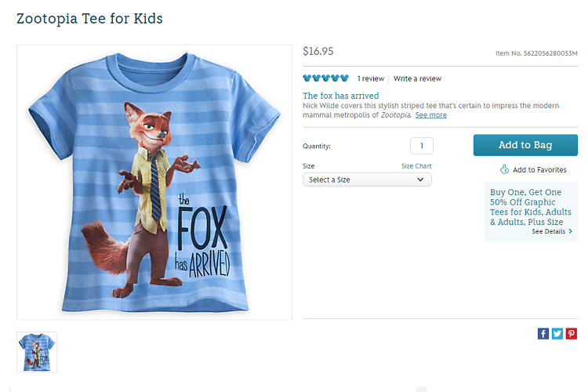The width and height of the screenshot is (588, 392).
Task: Click the Zootopia Tee for Kids title
Action: (x=89, y=18)
